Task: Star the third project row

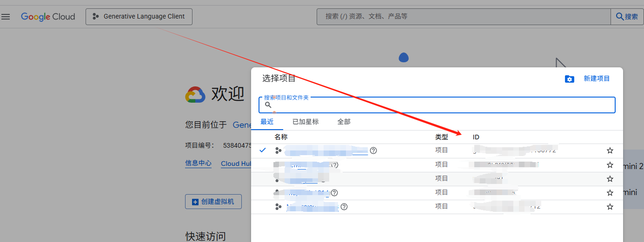Action: (610, 178)
